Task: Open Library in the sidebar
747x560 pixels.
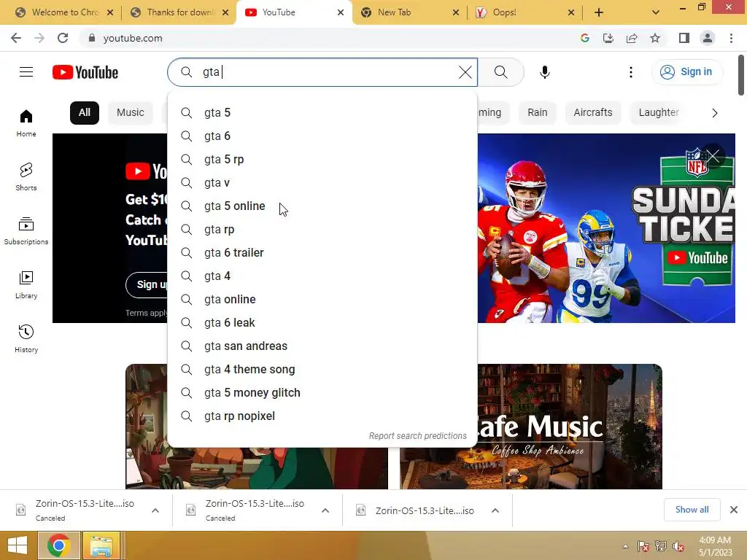Action: [x=26, y=284]
